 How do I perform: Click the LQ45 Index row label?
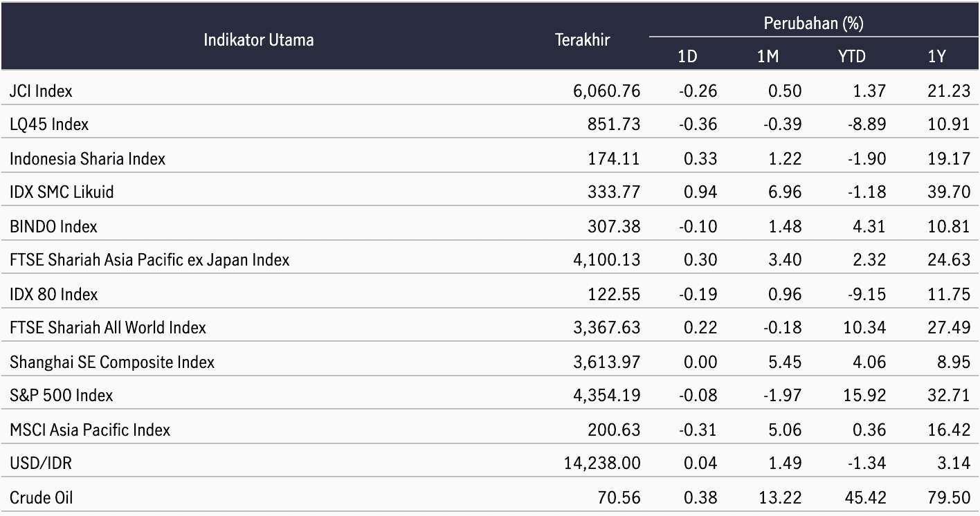tap(49, 125)
